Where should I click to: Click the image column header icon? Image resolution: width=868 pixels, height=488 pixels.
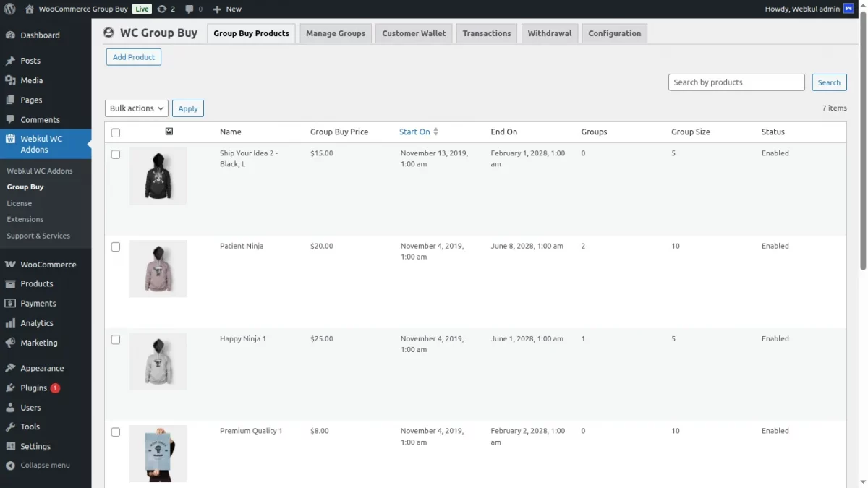pyautogui.click(x=169, y=132)
